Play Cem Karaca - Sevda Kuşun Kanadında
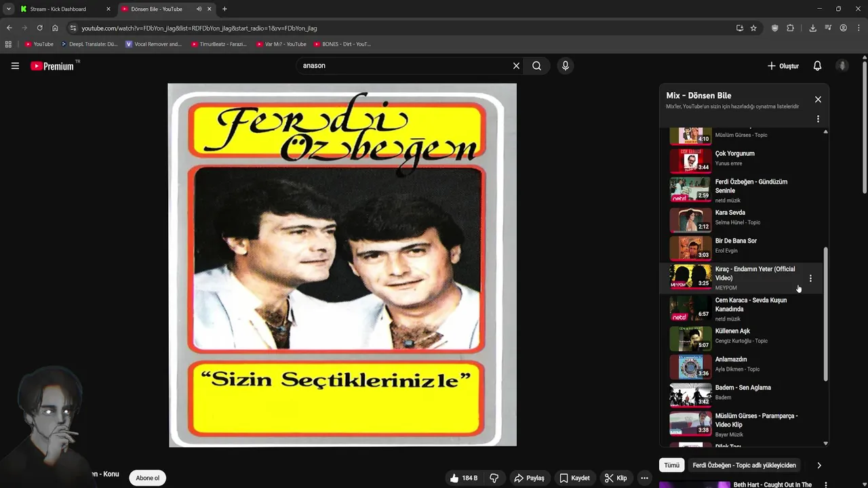 pyautogui.click(x=741, y=308)
